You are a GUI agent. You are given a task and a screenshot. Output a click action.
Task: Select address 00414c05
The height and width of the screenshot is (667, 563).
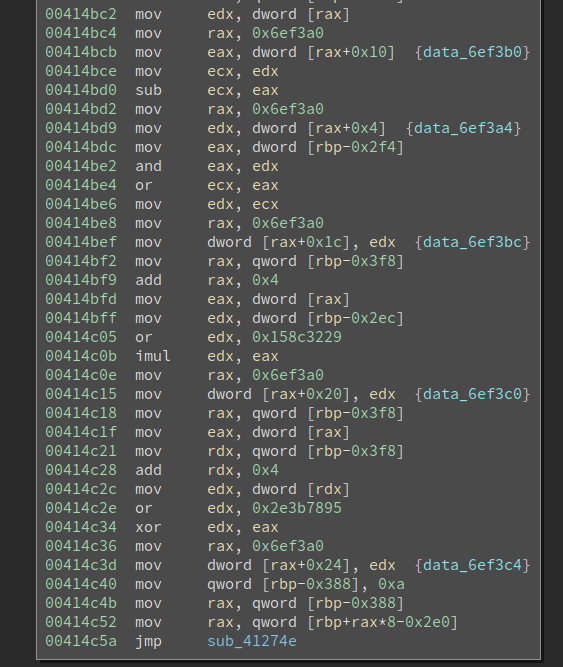point(81,337)
